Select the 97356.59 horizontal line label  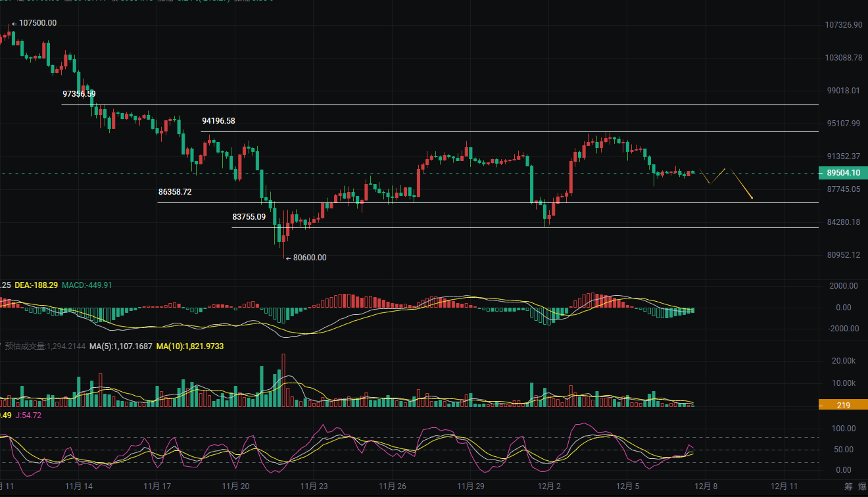click(79, 94)
